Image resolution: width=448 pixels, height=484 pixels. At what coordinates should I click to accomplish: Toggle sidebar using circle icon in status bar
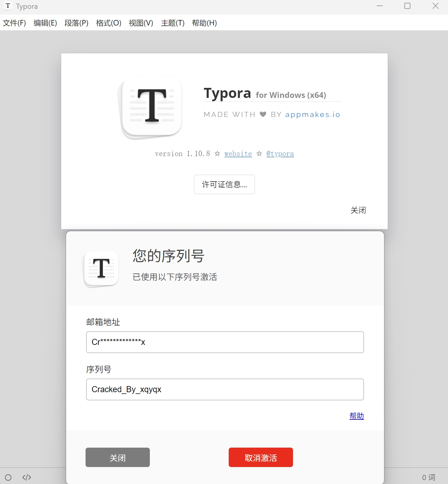[x=8, y=478]
